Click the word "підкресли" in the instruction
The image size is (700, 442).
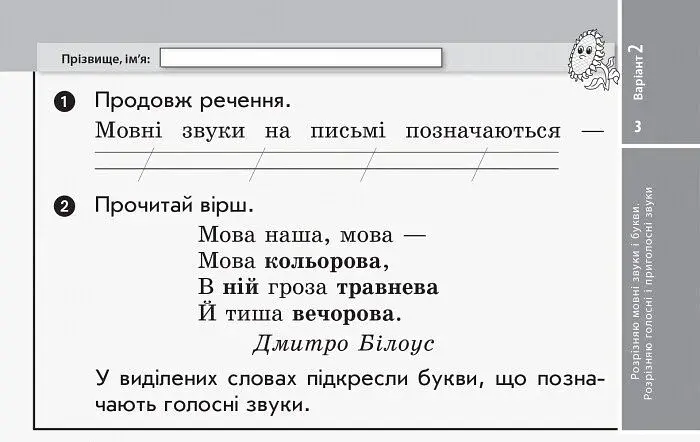[x=358, y=379]
